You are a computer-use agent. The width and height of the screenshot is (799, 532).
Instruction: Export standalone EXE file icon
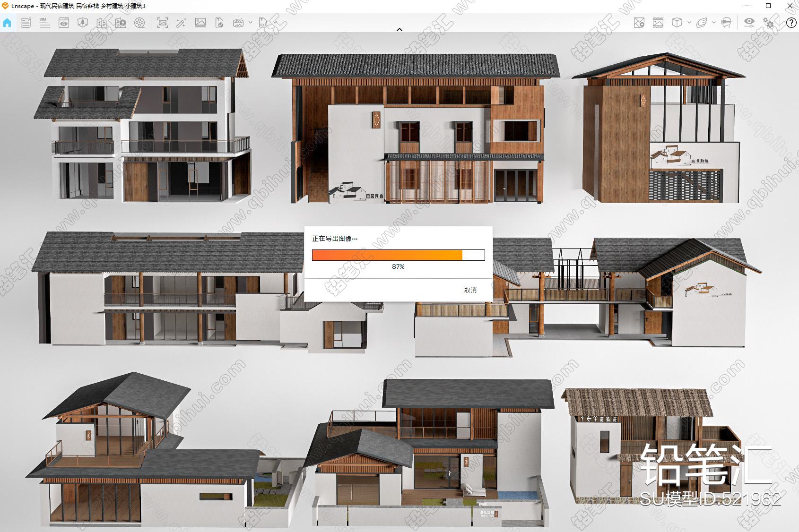pyautogui.click(x=263, y=23)
